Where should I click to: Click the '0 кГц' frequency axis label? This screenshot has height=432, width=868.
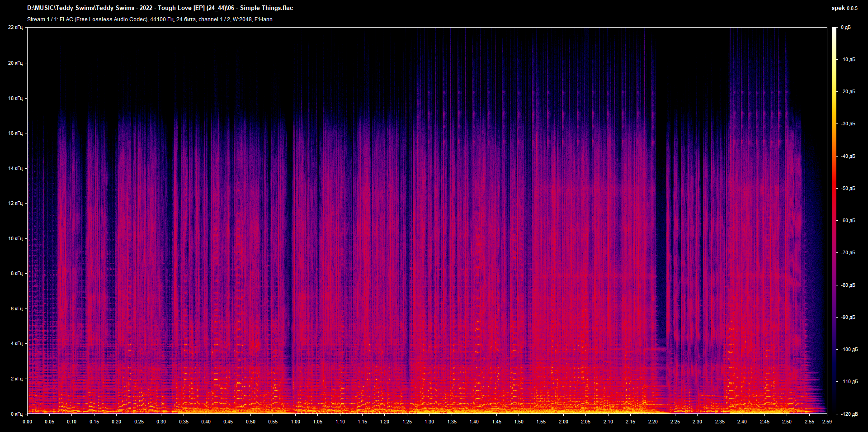pyautogui.click(x=17, y=414)
